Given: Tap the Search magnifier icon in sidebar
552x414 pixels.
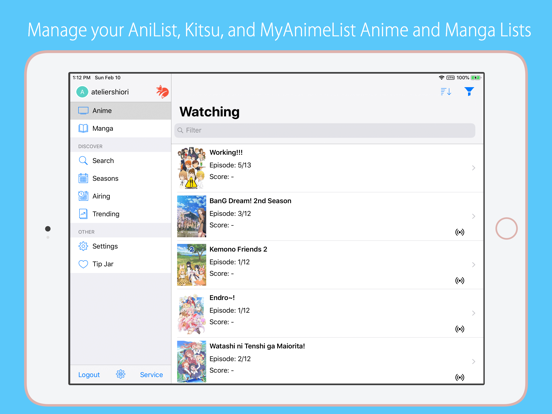Looking at the screenshot, I should pyautogui.click(x=83, y=161).
